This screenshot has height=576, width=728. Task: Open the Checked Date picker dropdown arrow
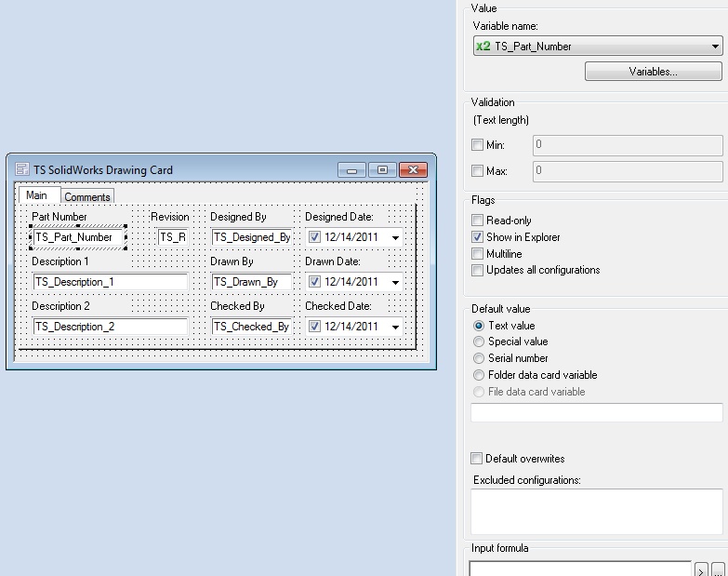click(395, 327)
